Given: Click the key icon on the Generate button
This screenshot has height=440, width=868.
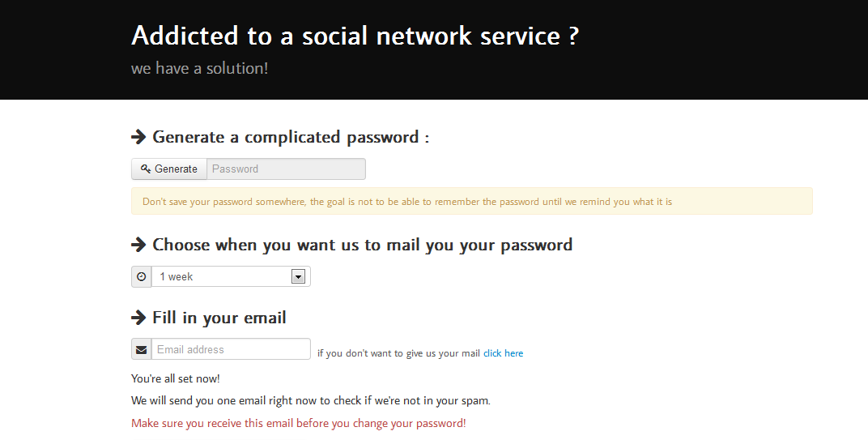Looking at the screenshot, I should 146,169.
